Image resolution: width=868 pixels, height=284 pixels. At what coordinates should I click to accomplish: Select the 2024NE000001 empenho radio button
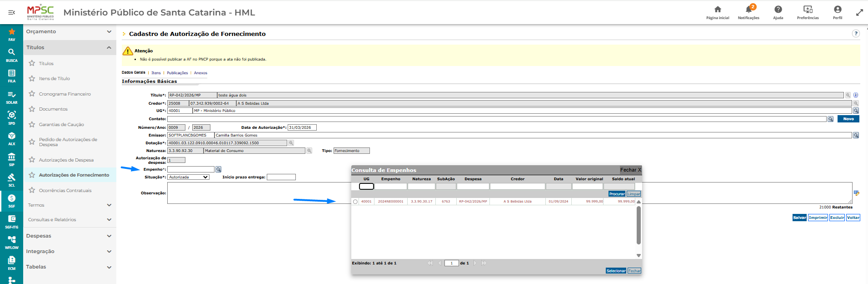(x=355, y=202)
